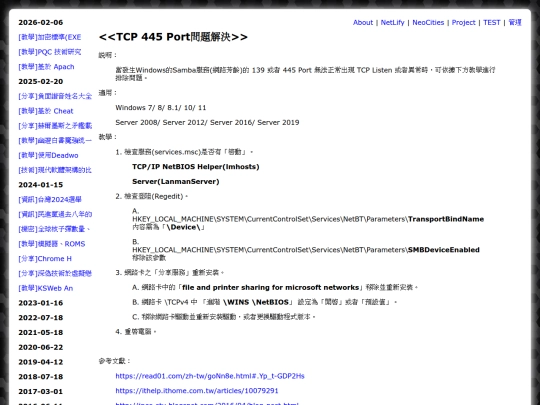Collapse the 2026-02-06 date group
This screenshot has width=540, height=405.
click(x=41, y=23)
